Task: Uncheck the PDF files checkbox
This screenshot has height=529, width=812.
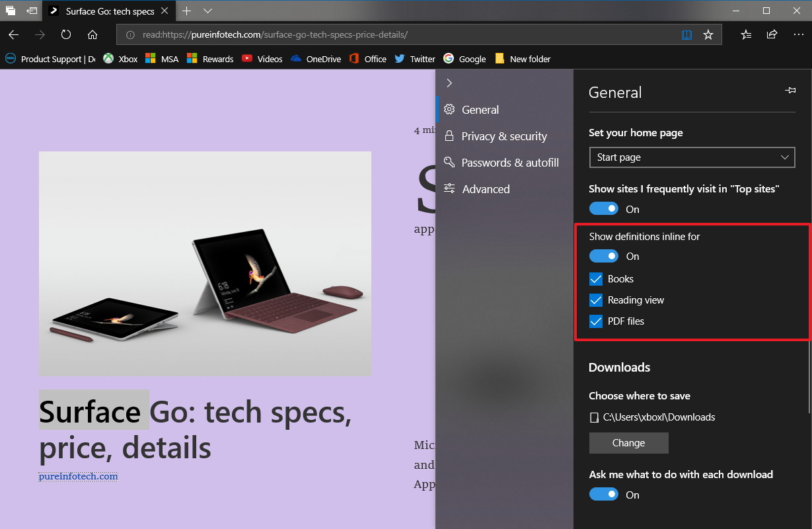Action: click(596, 321)
